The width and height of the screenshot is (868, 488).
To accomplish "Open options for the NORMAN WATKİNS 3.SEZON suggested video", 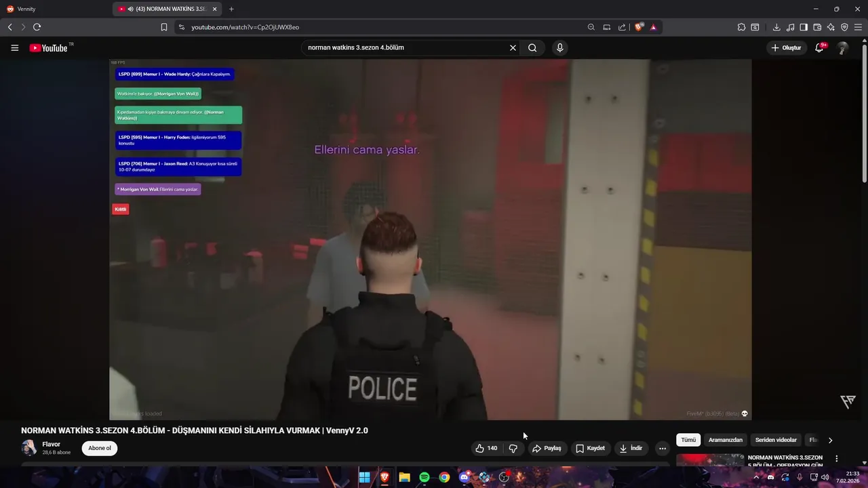I will coord(836,459).
